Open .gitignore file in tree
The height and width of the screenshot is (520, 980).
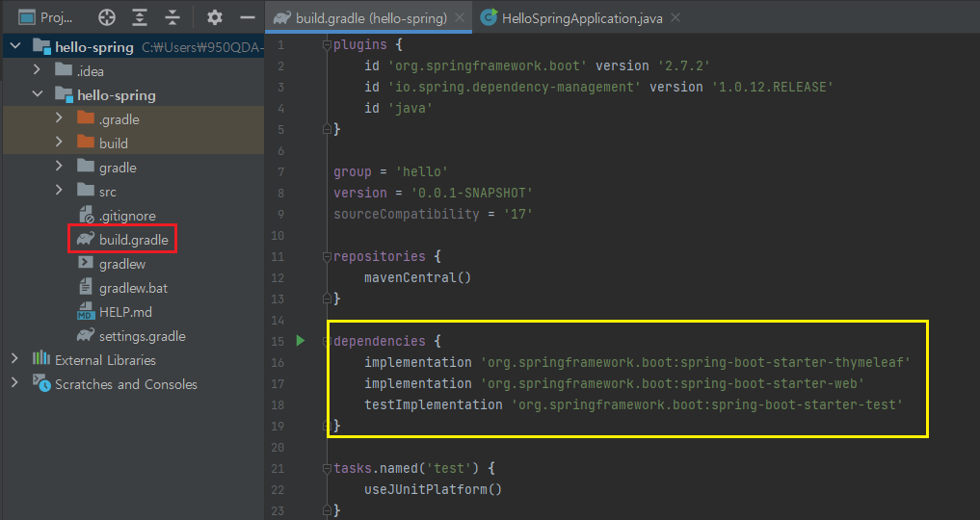[x=127, y=216]
